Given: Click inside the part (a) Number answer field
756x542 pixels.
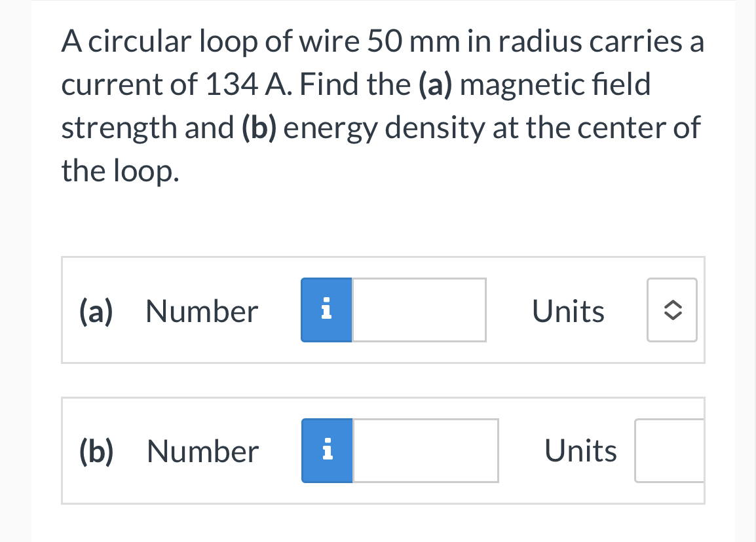Looking at the screenshot, I should [419, 310].
